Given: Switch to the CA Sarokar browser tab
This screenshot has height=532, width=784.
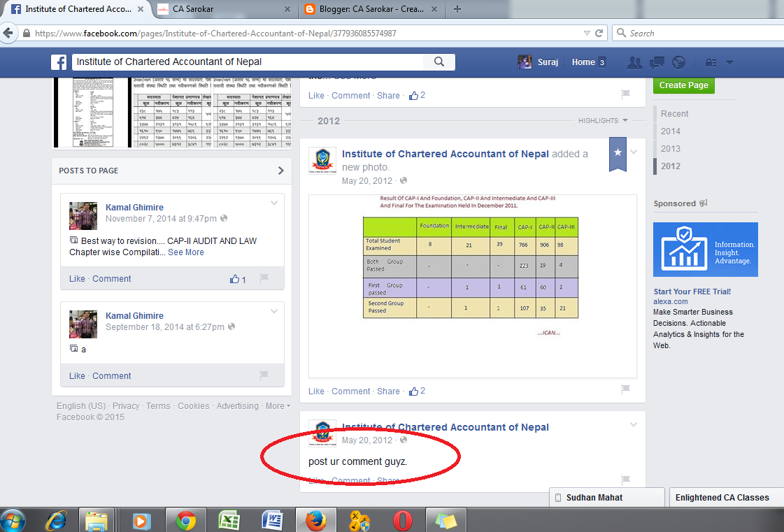Looking at the screenshot, I should point(223,9).
